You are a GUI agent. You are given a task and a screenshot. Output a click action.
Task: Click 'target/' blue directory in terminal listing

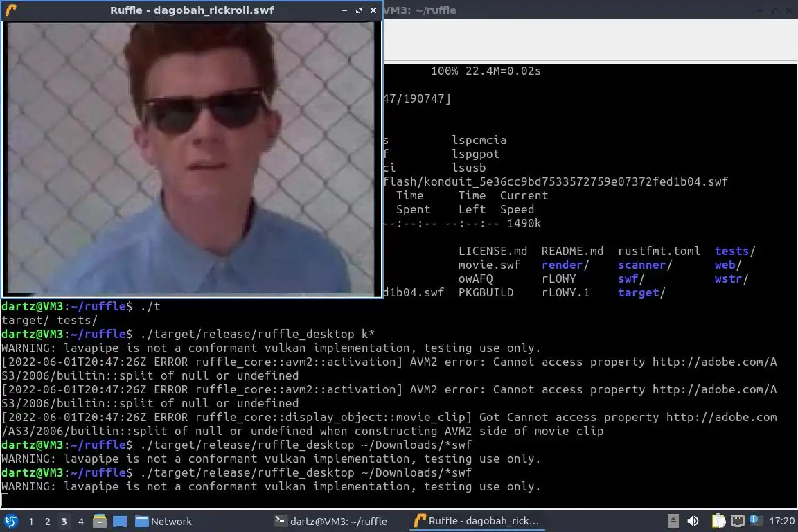click(x=641, y=293)
